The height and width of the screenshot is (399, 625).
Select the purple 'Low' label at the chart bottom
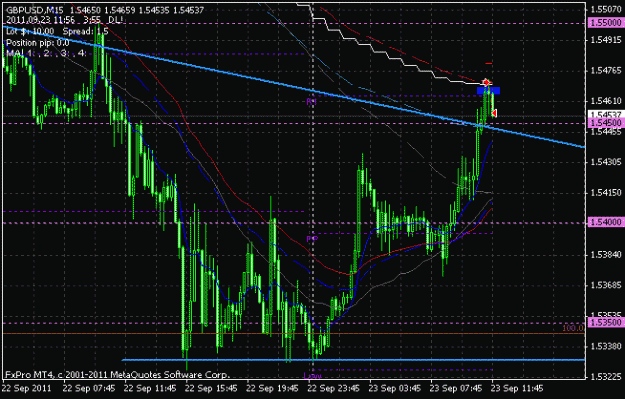coord(312,375)
